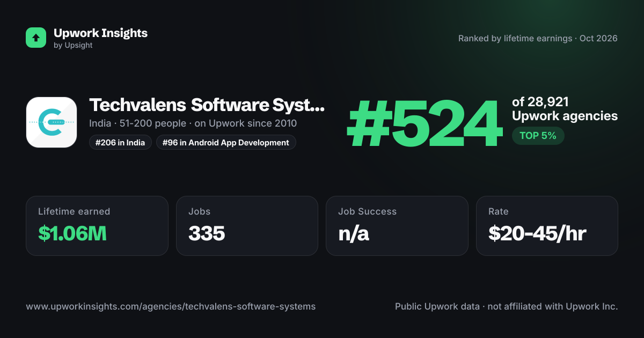Click the Techvalens agency logo thumbnail
Screen dimensions: 644x338
[x=52, y=122]
